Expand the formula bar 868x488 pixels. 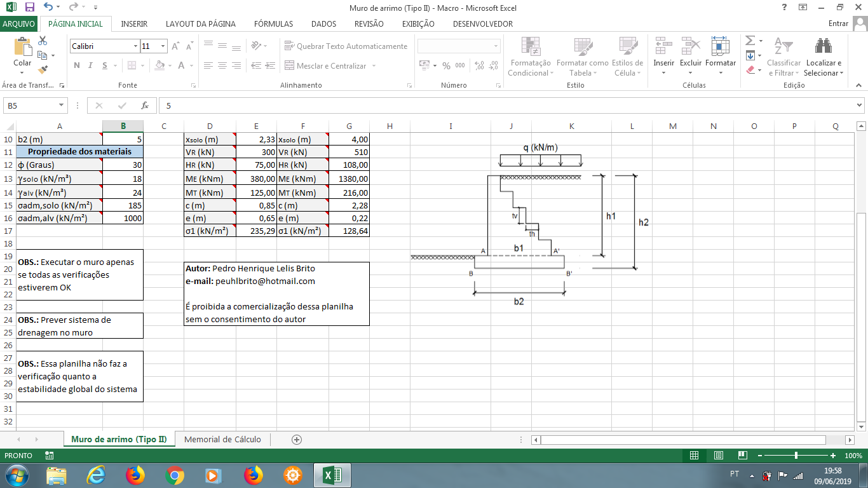[860, 105]
